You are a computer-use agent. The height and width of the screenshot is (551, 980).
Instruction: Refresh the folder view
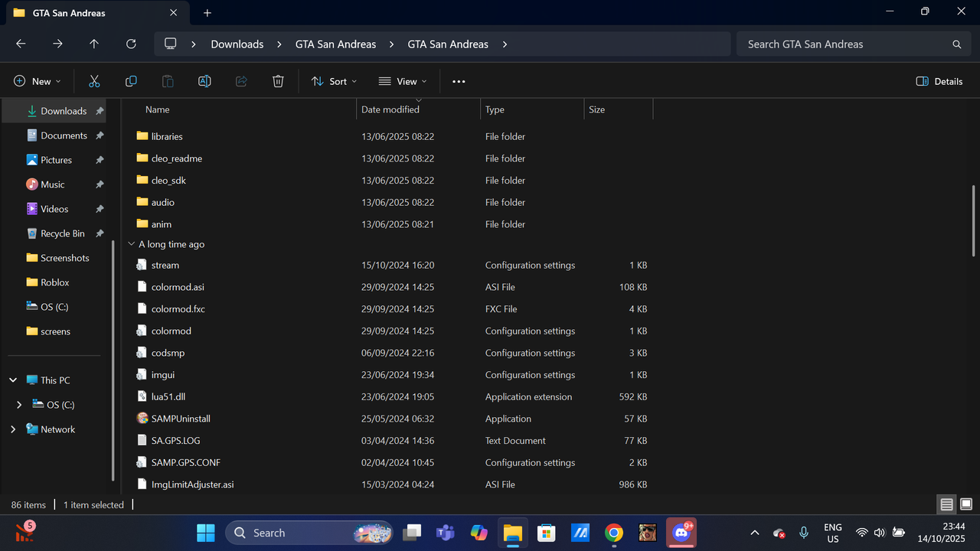coord(131,44)
